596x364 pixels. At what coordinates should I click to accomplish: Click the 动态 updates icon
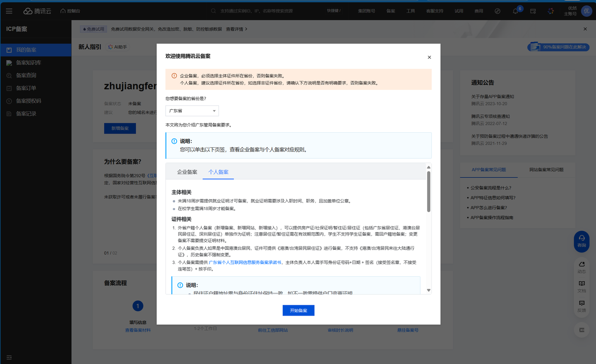(x=582, y=267)
